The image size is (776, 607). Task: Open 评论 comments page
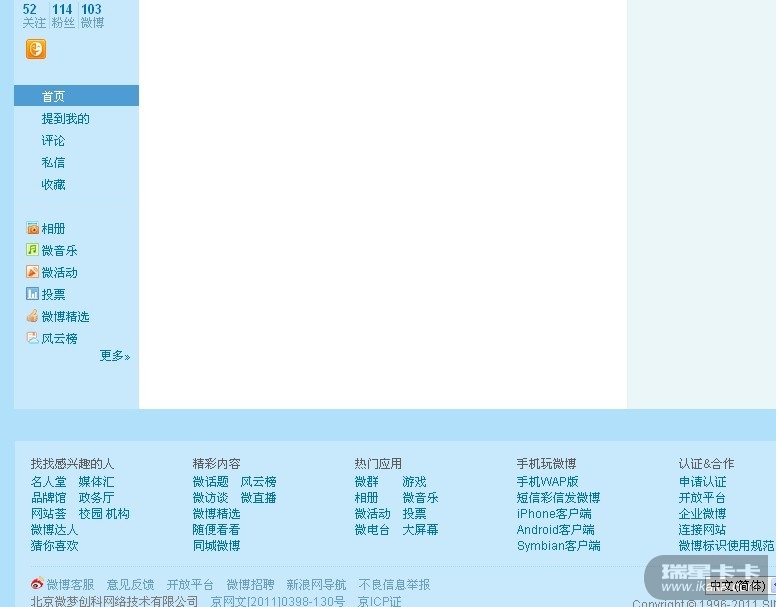pos(53,140)
